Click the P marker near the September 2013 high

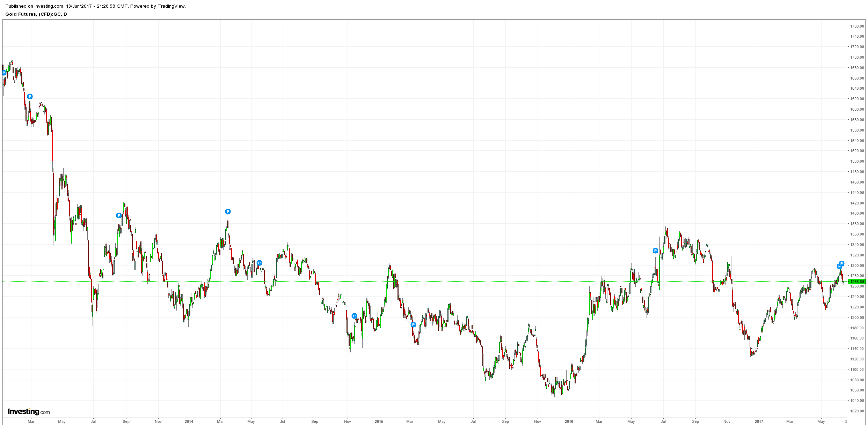pyautogui.click(x=119, y=215)
